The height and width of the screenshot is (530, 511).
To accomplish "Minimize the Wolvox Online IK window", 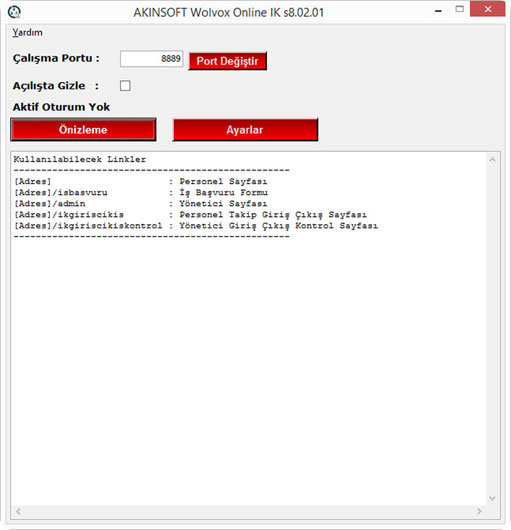I will point(438,10).
